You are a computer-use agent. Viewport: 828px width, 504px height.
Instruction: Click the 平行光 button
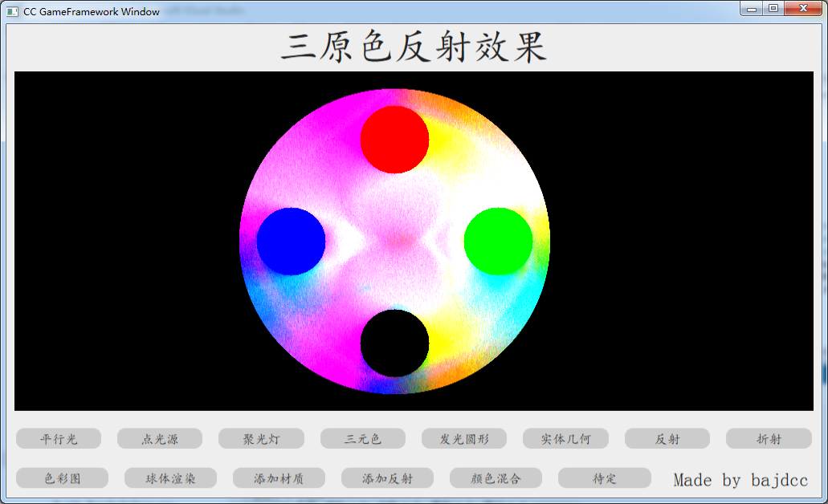(59, 438)
